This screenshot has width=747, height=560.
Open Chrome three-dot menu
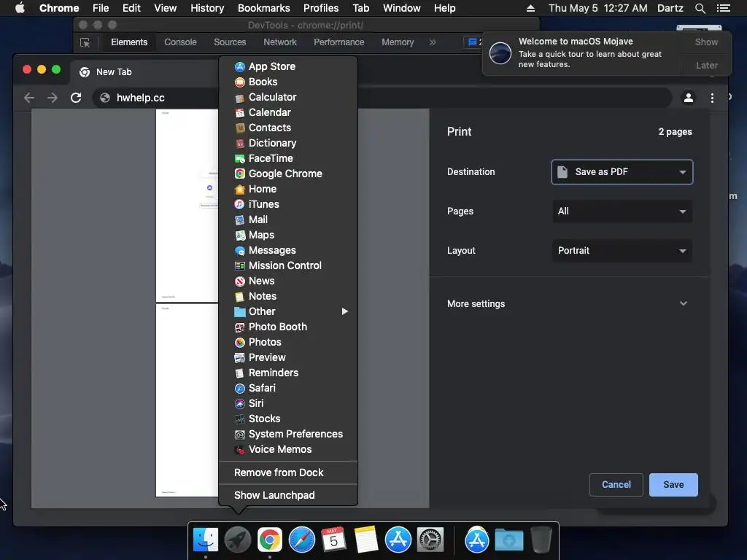712,98
